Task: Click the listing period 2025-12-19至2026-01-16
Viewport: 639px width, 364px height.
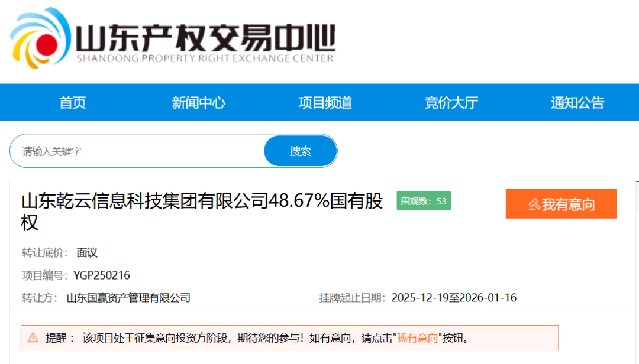Action: click(454, 298)
